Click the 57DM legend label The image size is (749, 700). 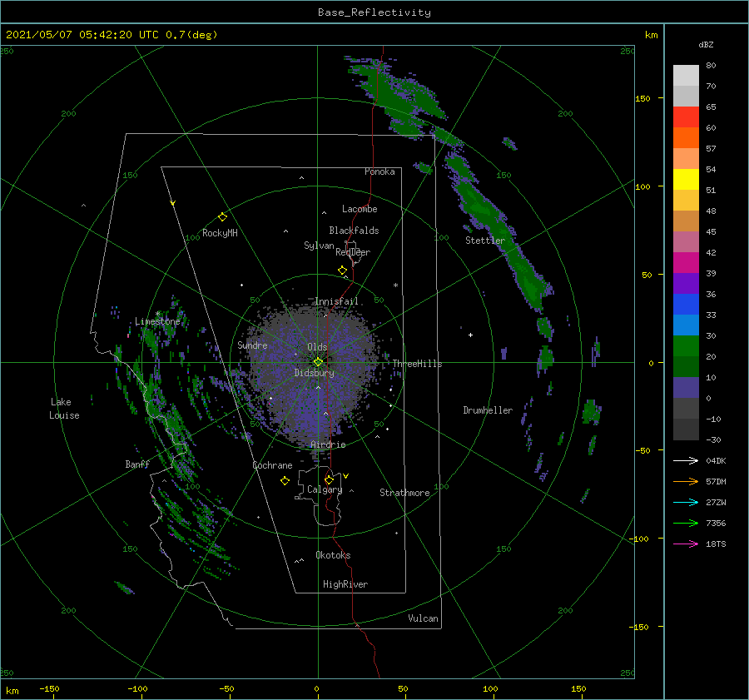tap(716, 482)
